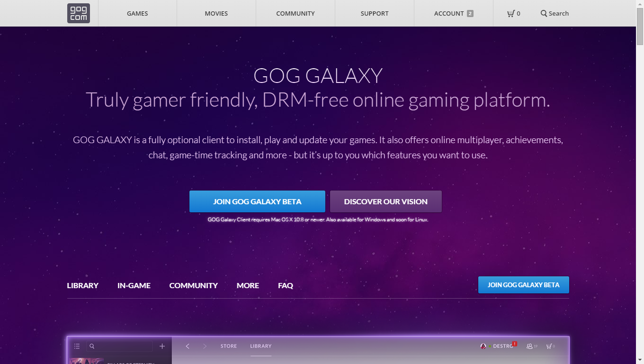
Task: Click the list view icon in Galaxy preview
Action: click(x=77, y=346)
